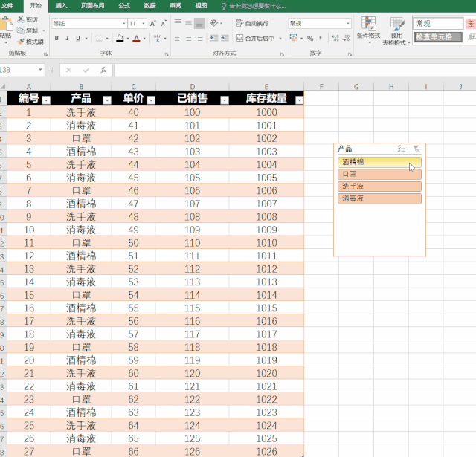
Task: Select the Format Painter (格式刷) brush
Action: click(x=21, y=42)
